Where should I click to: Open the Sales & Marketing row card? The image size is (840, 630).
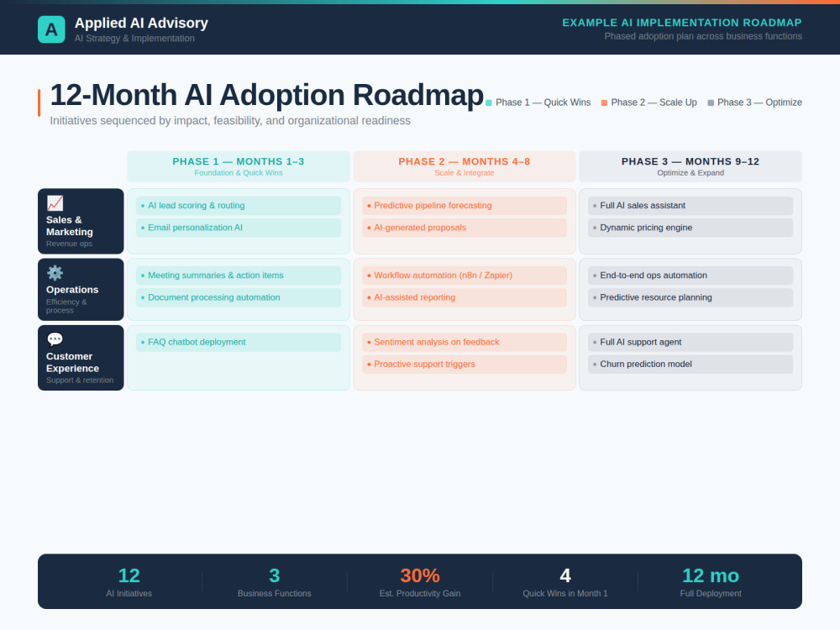81,221
